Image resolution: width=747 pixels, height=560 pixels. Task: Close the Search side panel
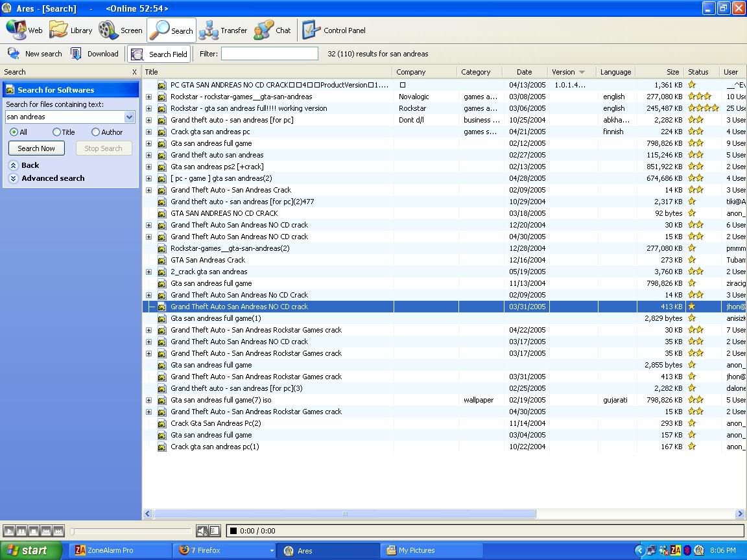click(x=134, y=72)
